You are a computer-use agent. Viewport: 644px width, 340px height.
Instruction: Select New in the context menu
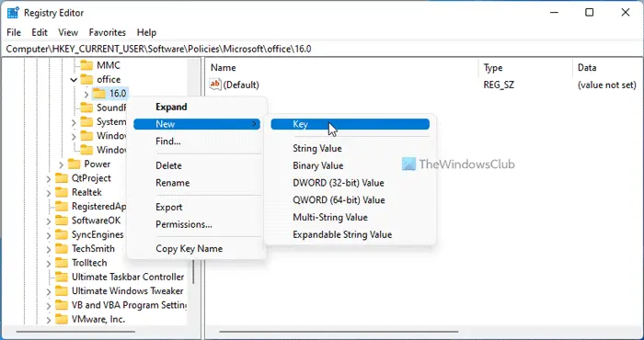click(197, 124)
